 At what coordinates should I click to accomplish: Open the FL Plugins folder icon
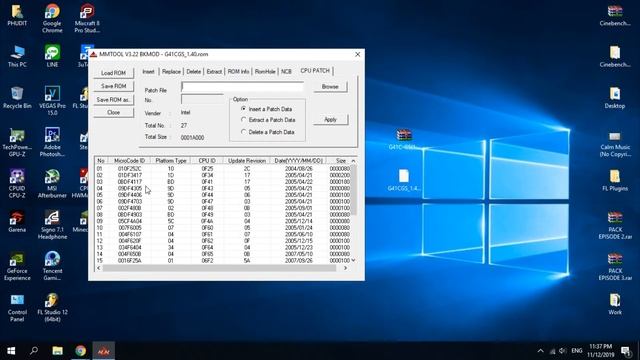click(x=615, y=180)
